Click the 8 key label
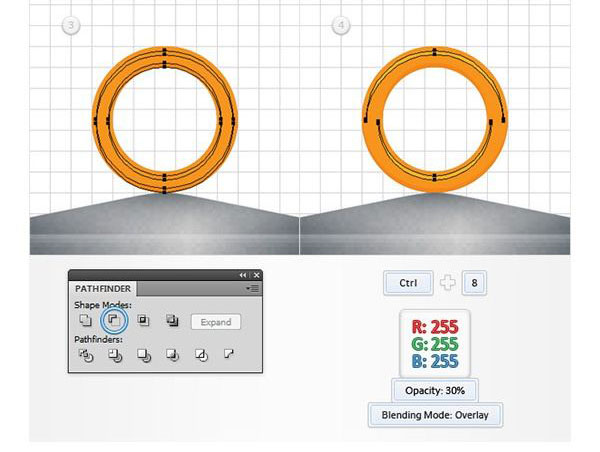This screenshot has height=452, width=600. pos(474,283)
